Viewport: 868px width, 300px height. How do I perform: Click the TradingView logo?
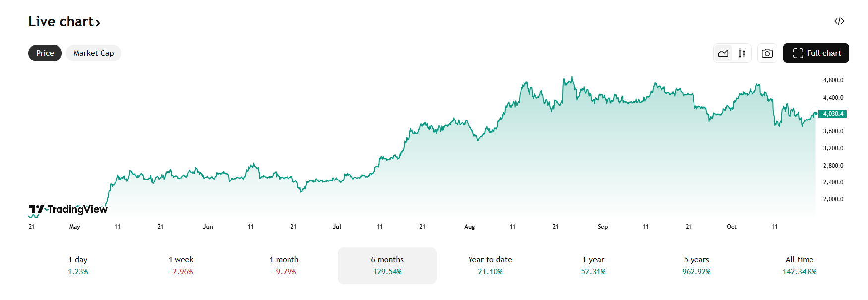click(68, 210)
